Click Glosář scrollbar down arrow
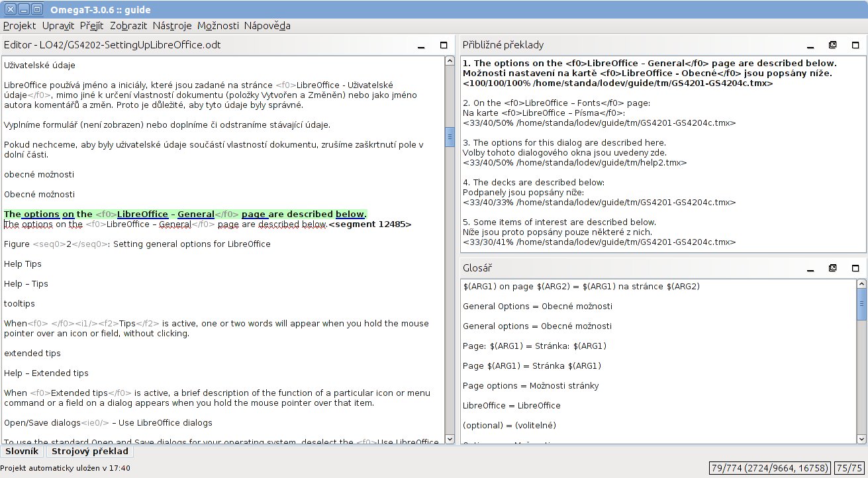This screenshot has width=868, height=478. 861,438
